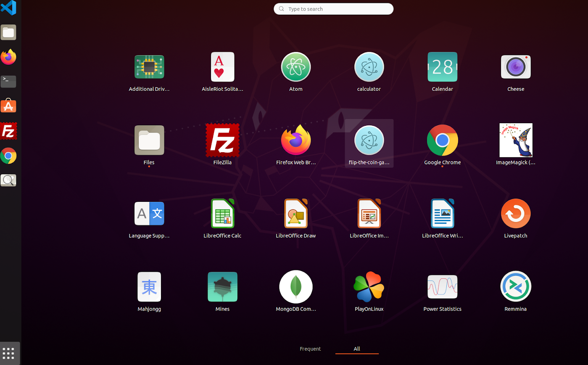
Task: Switch to the Frequent tab
Action: point(310,349)
